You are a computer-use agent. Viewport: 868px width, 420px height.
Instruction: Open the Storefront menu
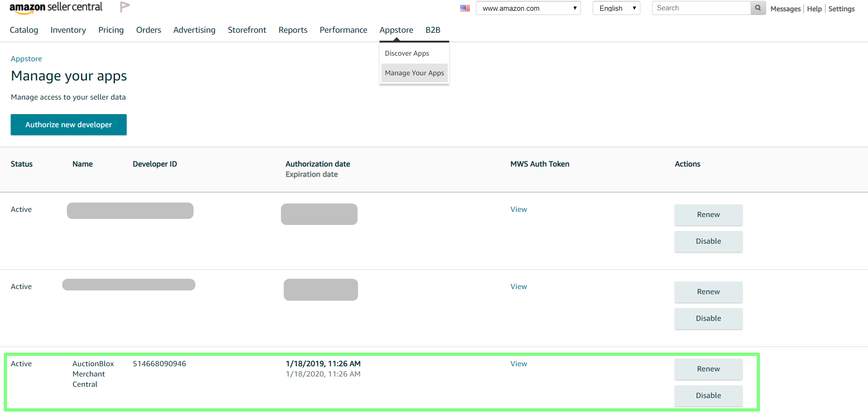(x=247, y=30)
